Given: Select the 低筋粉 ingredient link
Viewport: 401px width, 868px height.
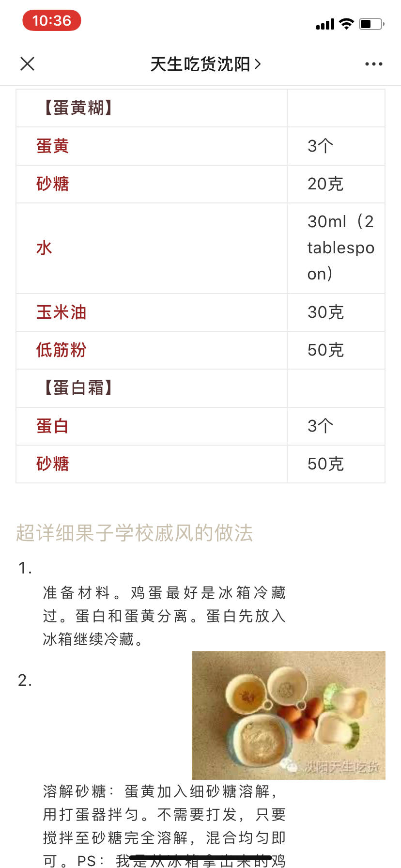Looking at the screenshot, I should tap(62, 350).
